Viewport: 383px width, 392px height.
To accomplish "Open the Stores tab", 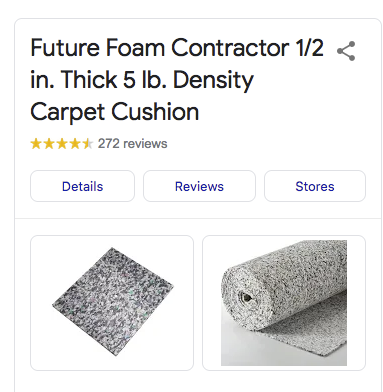I will coord(315,186).
